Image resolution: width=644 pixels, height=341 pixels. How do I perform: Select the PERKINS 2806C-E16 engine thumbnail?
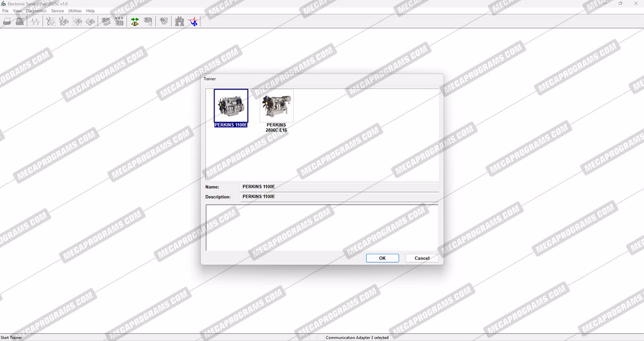click(x=276, y=107)
